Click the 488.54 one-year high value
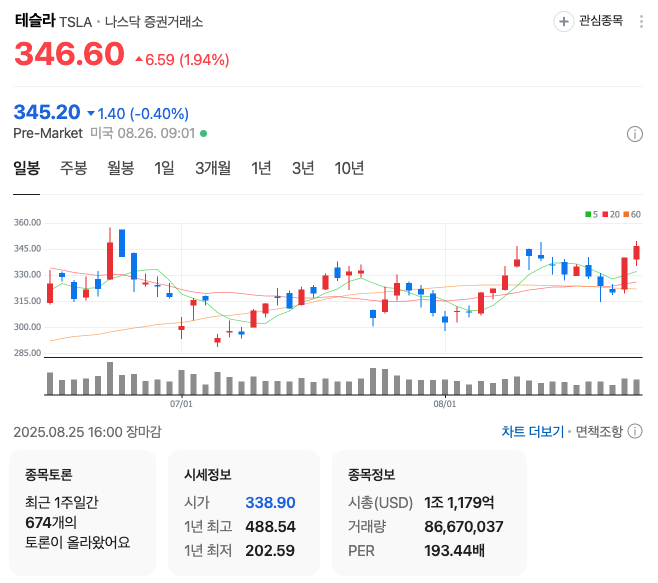This screenshot has height=583, width=658. pos(270,526)
